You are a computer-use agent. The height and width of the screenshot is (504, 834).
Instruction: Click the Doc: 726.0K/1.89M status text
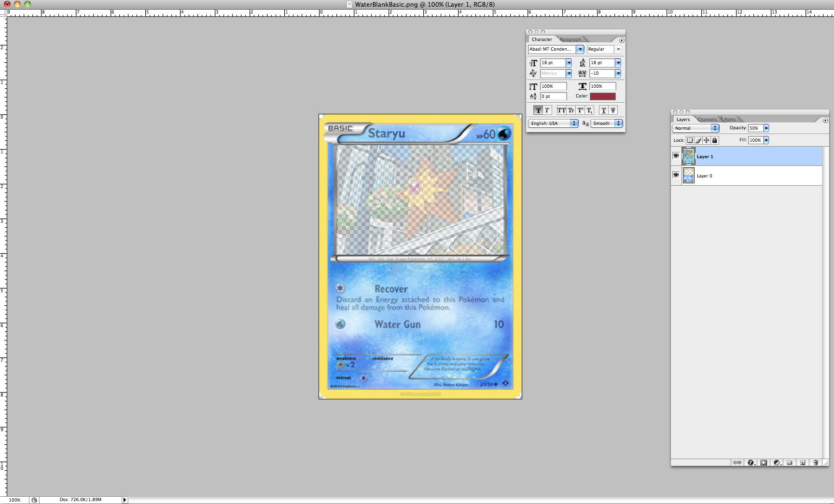coord(81,500)
